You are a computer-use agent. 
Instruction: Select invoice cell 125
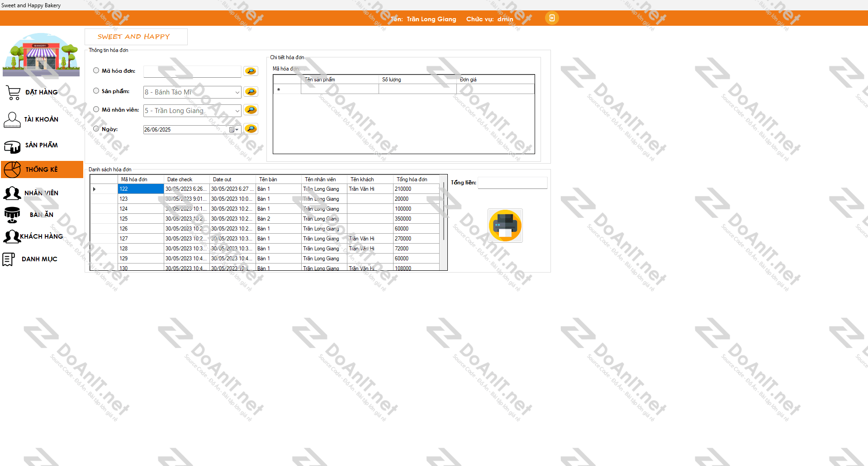(141, 219)
